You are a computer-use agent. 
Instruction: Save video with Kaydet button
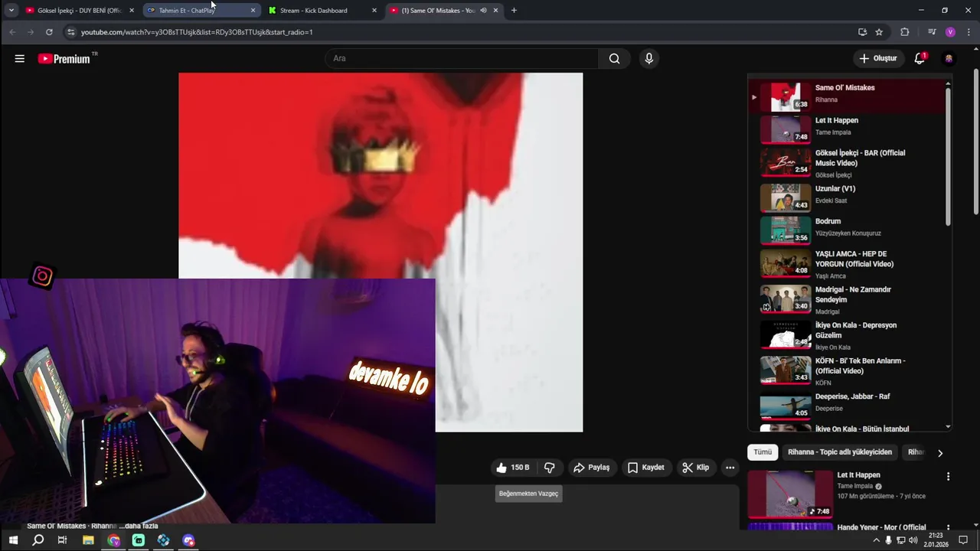click(x=645, y=468)
